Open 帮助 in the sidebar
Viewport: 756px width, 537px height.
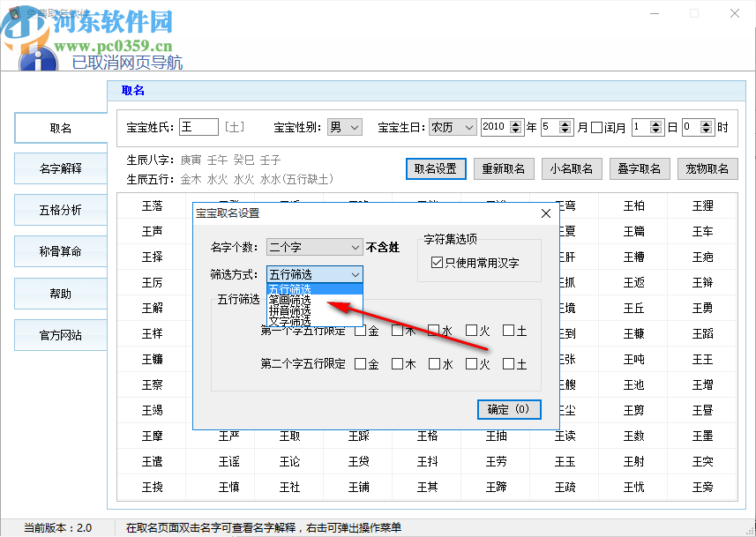click(x=60, y=293)
